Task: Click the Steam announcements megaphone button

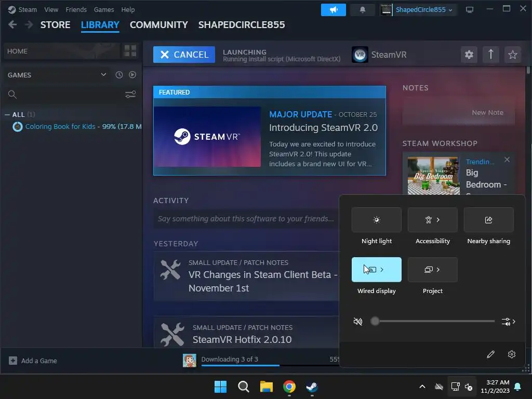Action: point(333,10)
